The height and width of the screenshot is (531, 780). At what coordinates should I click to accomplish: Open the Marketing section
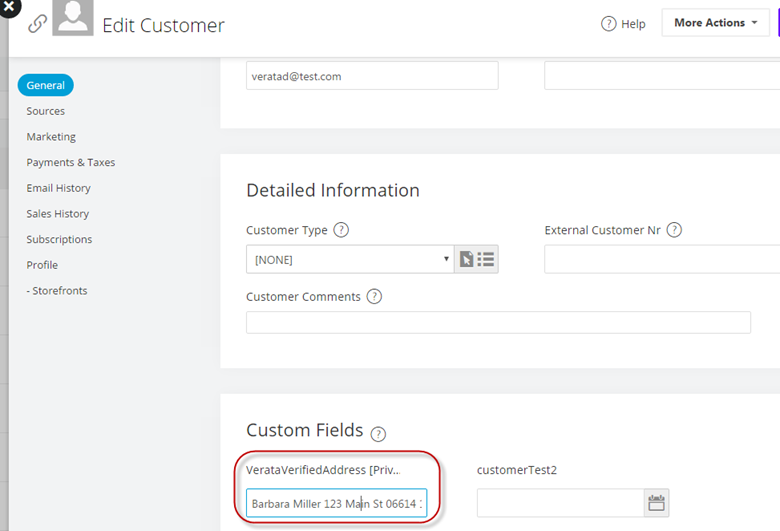pos(51,136)
